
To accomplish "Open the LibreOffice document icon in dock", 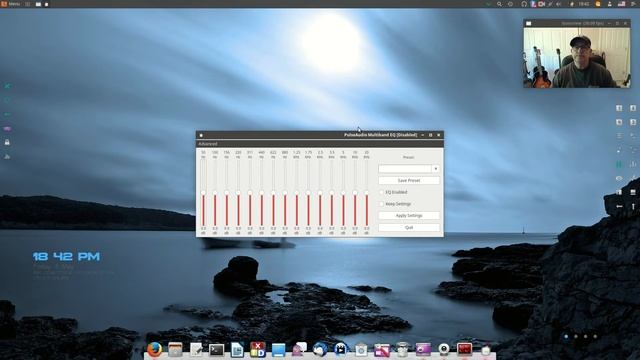I will point(237,350).
